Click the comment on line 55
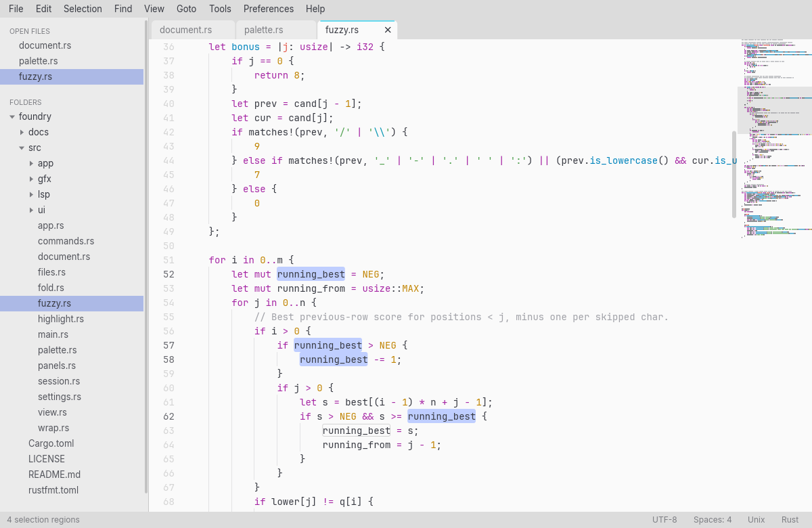Image resolution: width=812 pixels, height=528 pixels. point(461,317)
